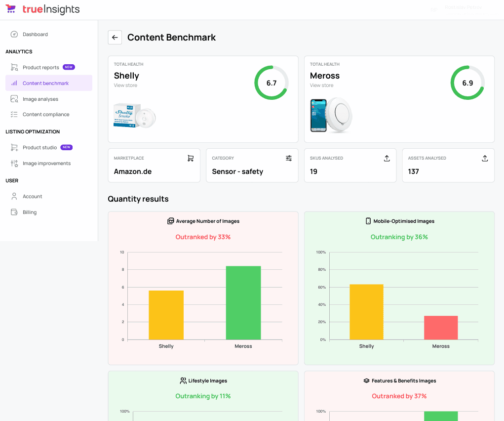The image size is (504, 421).
Task: Open the Dashboard page
Action: [49, 34]
